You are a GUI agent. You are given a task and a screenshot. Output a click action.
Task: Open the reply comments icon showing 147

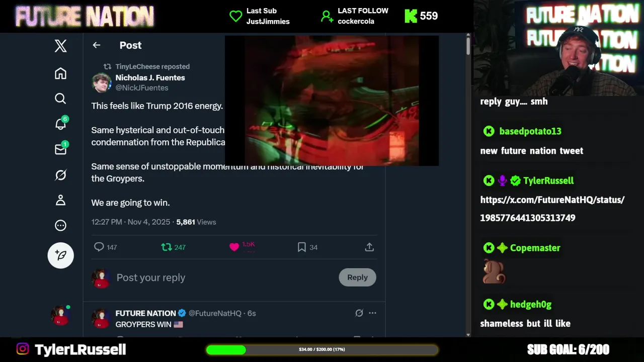(x=99, y=247)
